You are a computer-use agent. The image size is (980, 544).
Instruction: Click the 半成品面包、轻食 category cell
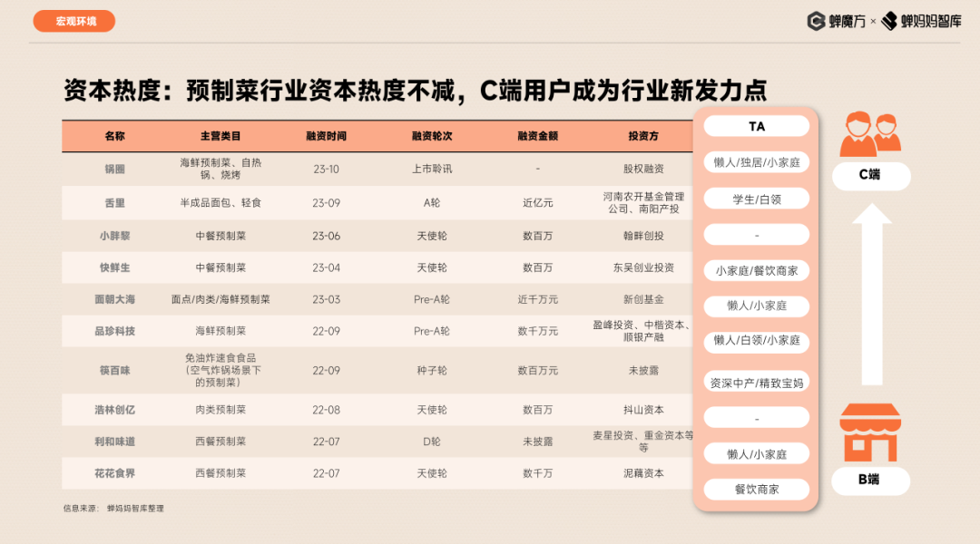click(x=220, y=203)
